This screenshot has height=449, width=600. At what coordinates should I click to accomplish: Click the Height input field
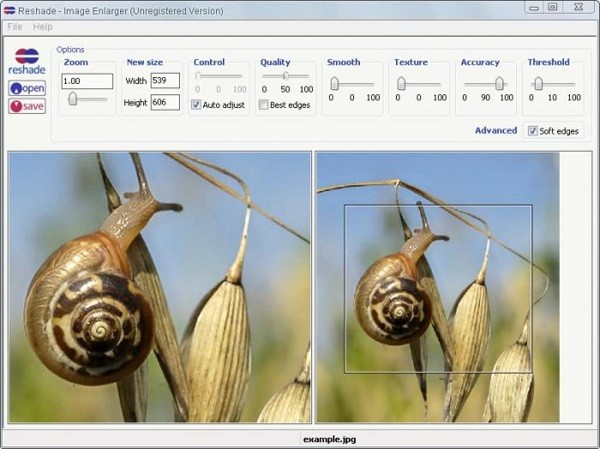(x=165, y=102)
